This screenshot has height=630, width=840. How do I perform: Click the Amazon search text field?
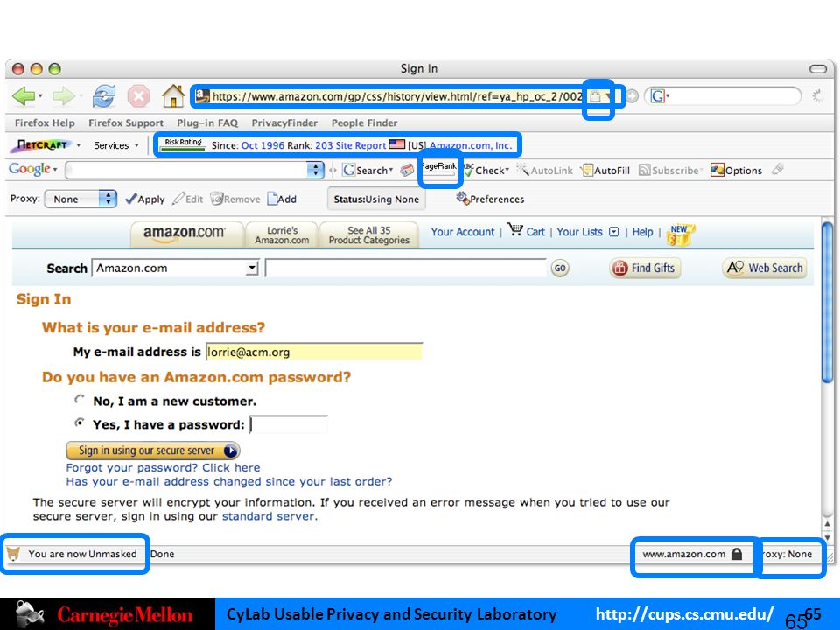(406, 268)
